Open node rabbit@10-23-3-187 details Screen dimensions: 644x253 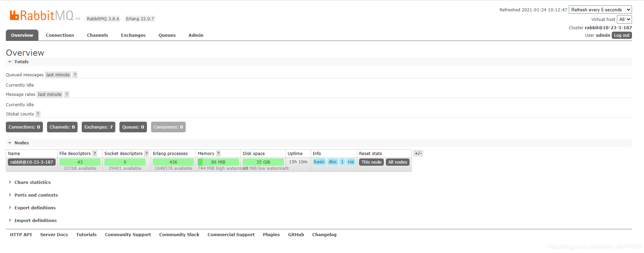[32, 162]
